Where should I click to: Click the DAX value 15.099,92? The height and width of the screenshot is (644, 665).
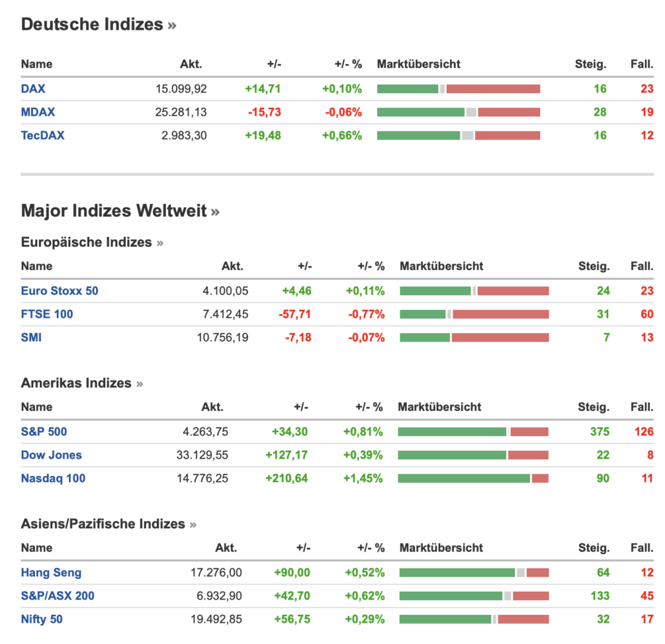[x=181, y=88]
